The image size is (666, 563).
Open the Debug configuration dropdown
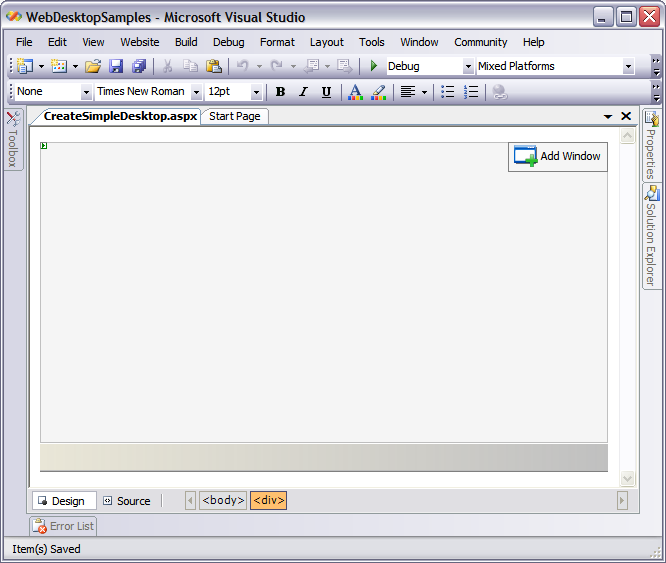pyautogui.click(x=468, y=66)
